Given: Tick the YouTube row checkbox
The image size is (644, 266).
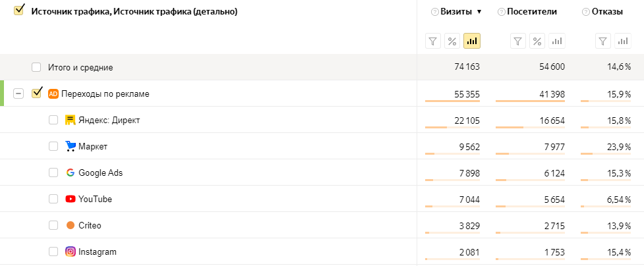Looking at the screenshot, I should (x=53, y=199).
